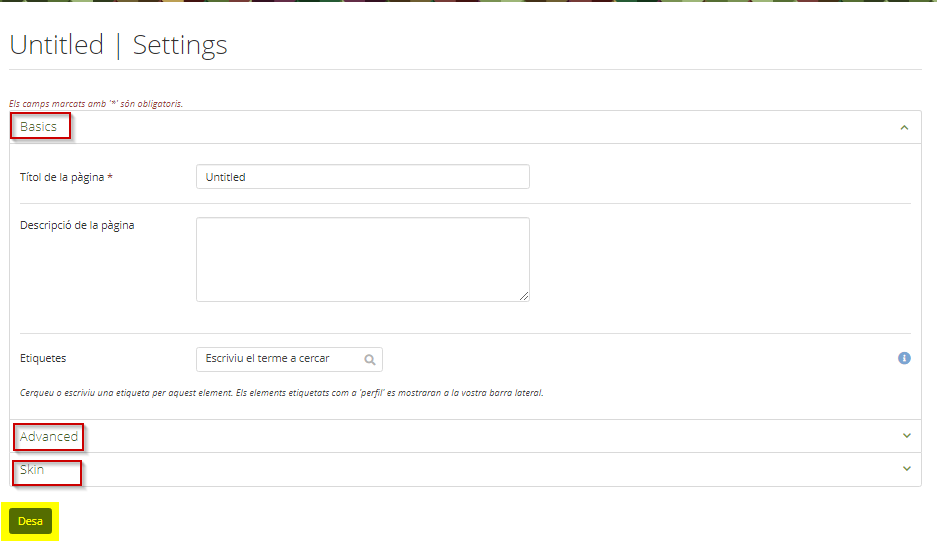
Task: Expand the Skin section arrow
Action: (x=907, y=469)
